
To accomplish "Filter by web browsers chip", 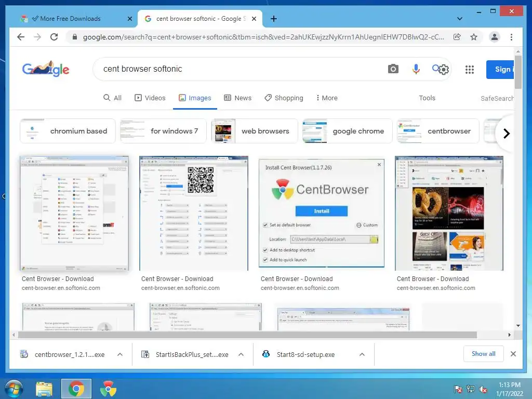I will coord(255,131).
